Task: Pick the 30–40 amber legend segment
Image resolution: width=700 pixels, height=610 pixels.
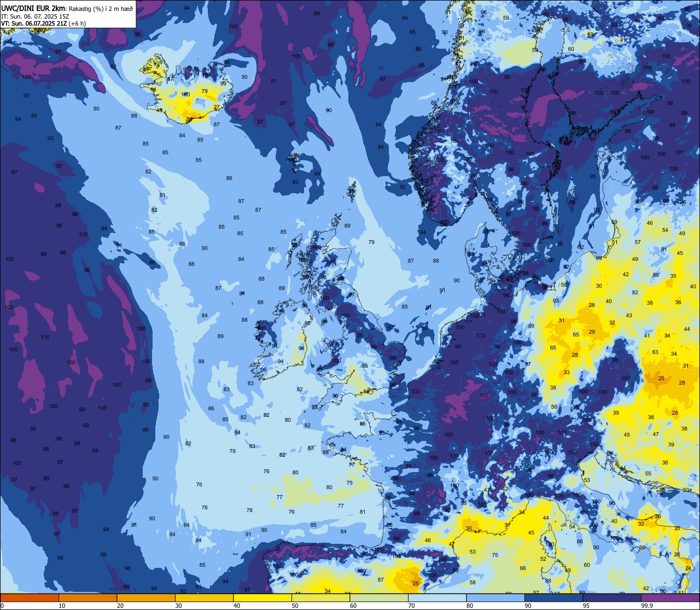Action: click(204, 597)
